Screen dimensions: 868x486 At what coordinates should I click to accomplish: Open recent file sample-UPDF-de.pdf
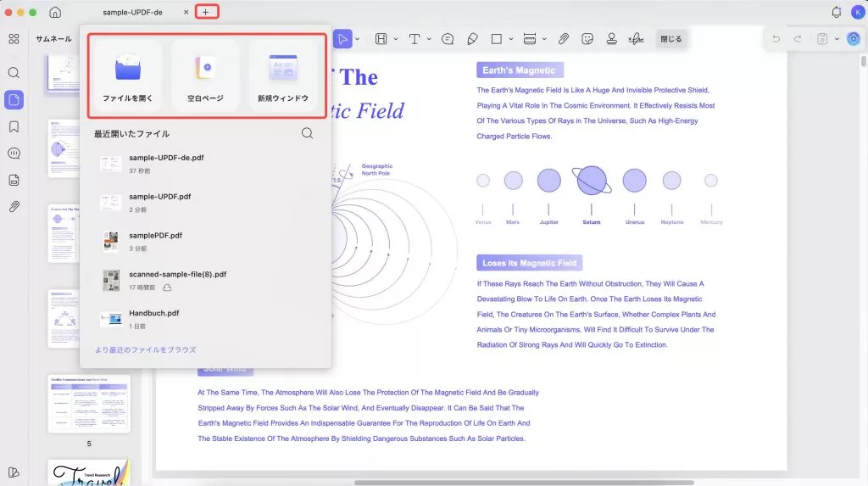205,164
